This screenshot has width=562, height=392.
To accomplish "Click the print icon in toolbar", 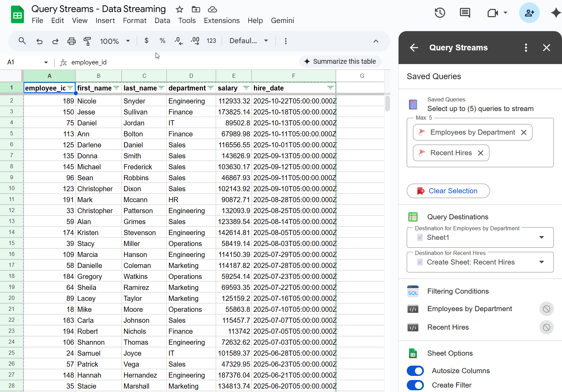I will tap(71, 41).
